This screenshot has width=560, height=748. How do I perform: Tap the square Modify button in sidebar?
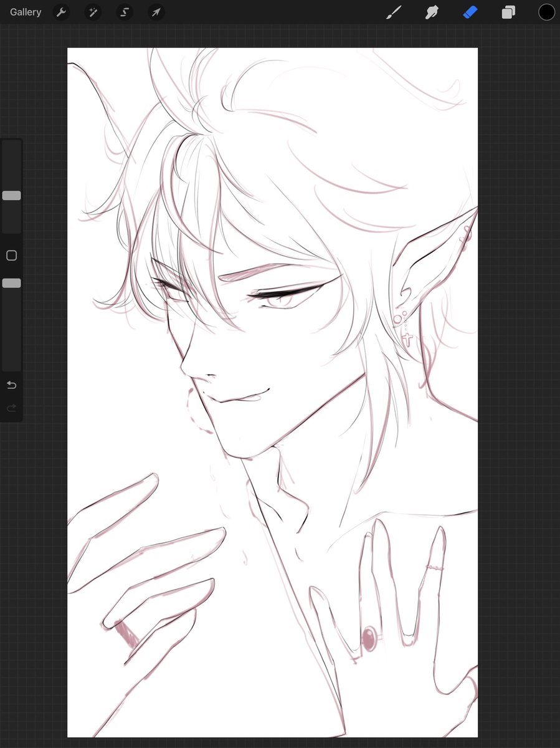11,256
